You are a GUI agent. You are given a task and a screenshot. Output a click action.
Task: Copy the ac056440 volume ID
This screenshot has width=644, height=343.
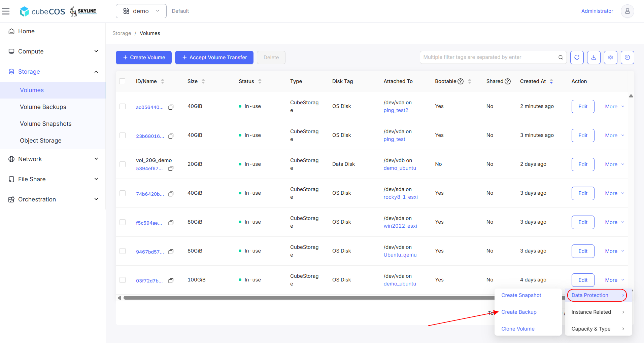pos(171,107)
